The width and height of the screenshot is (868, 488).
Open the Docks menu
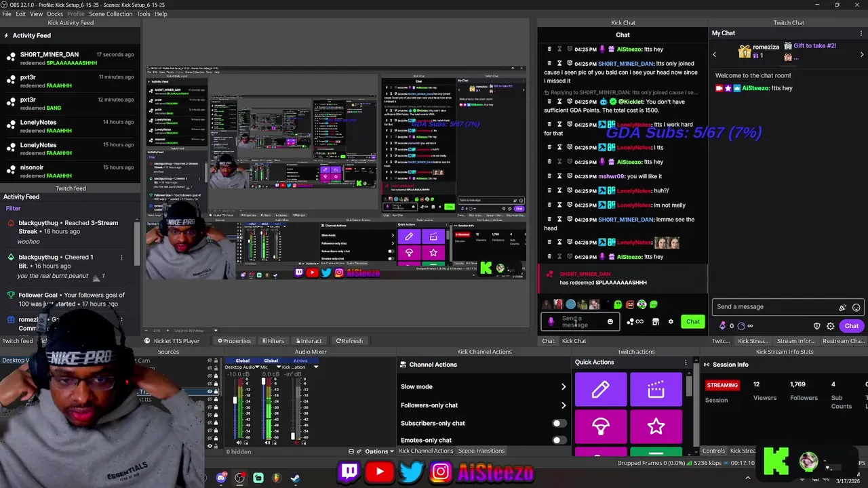[x=55, y=14]
